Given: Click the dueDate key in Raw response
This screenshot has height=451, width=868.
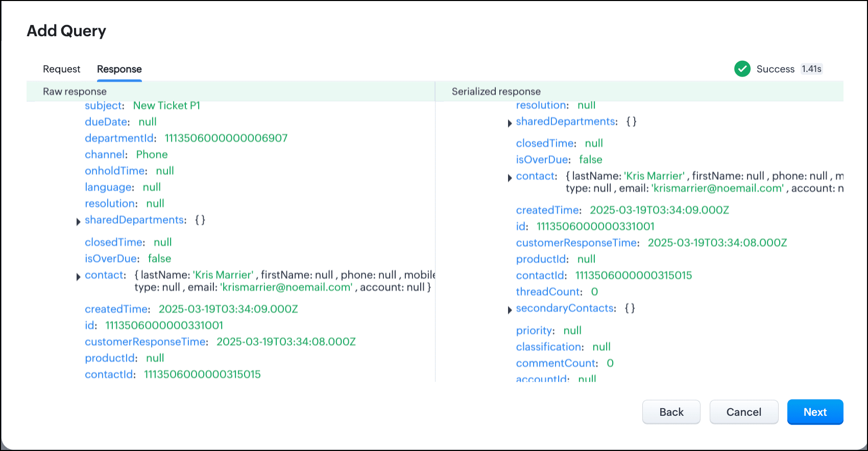Looking at the screenshot, I should tap(107, 122).
